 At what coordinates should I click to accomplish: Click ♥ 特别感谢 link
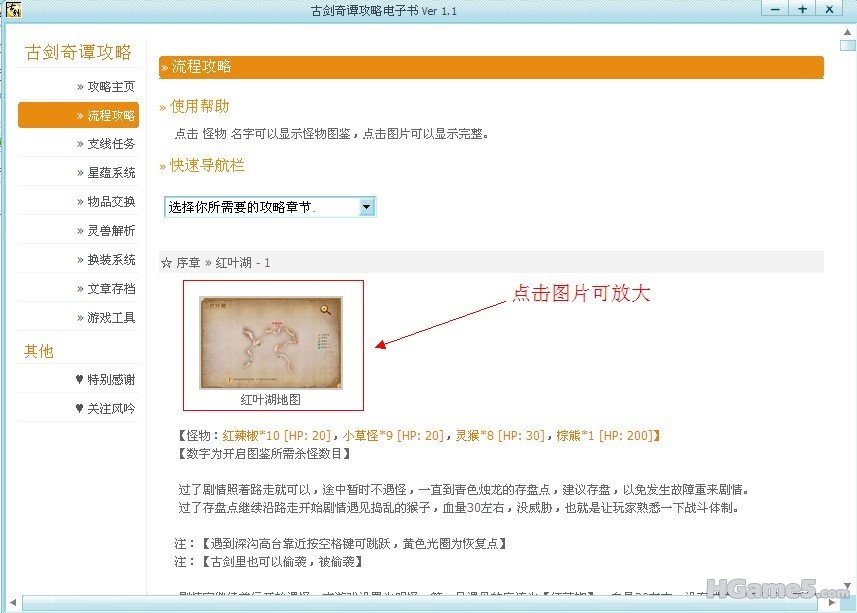pyautogui.click(x=105, y=380)
